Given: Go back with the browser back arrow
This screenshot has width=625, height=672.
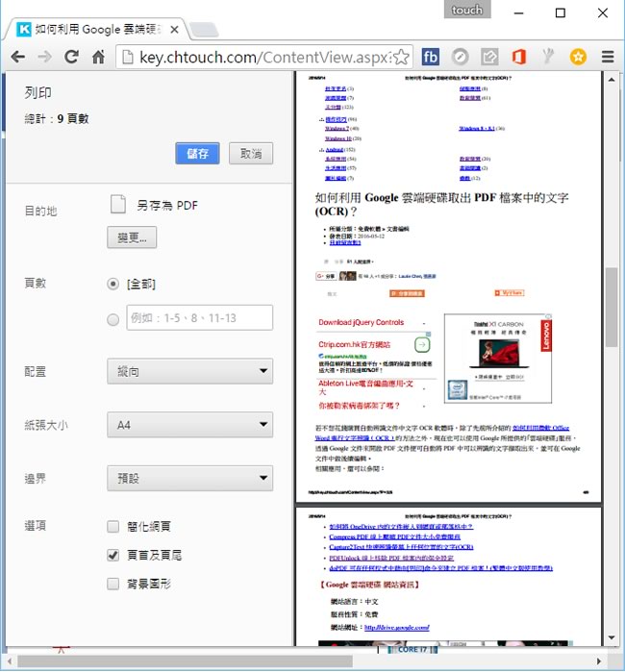Looking at the screenshot, I should [18, 57].
